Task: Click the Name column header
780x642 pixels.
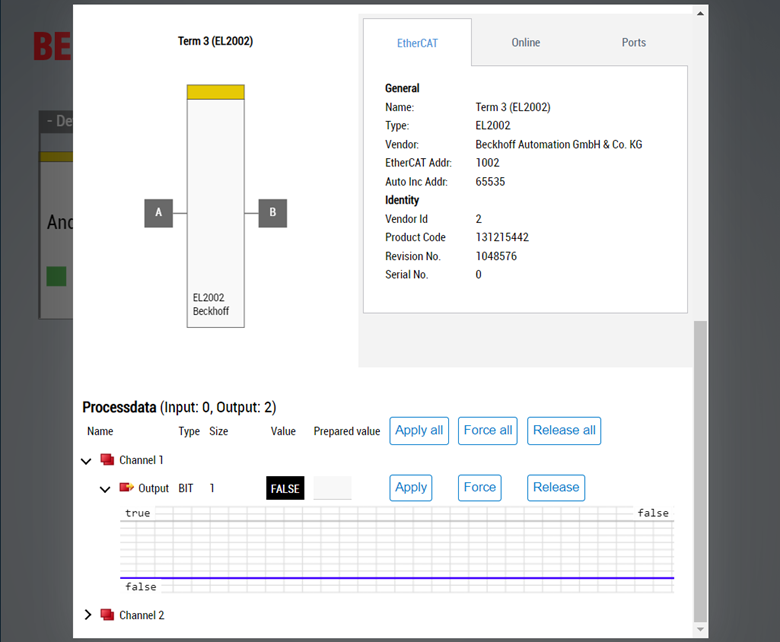Action: coord(100,431)
